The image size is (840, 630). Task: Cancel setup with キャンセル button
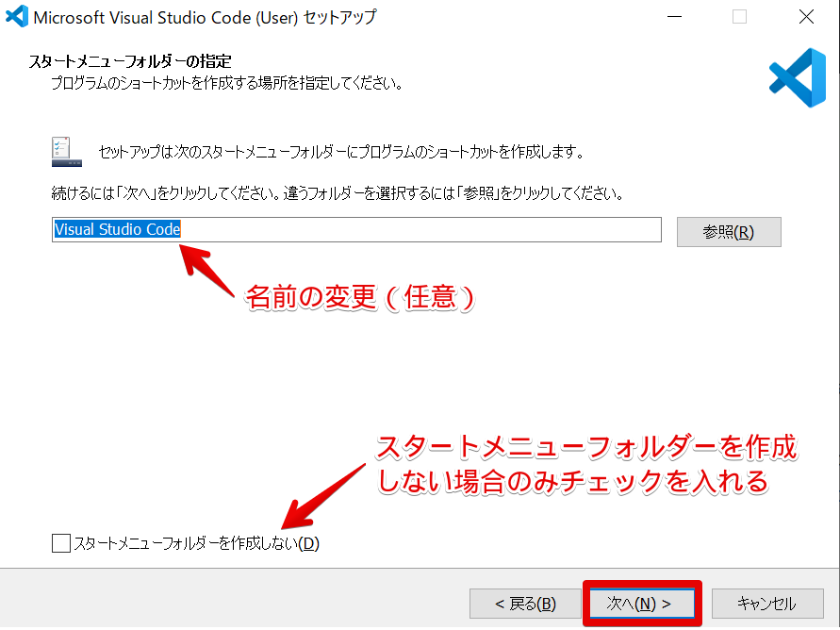[767, 604]
